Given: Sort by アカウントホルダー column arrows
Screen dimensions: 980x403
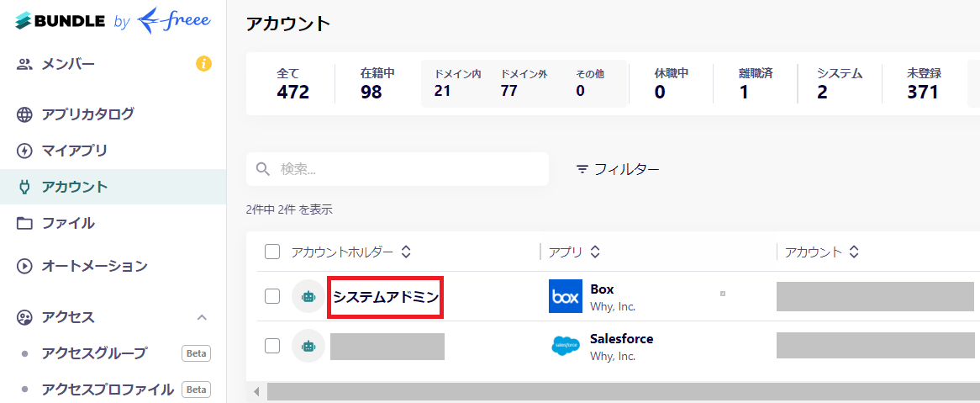Looking at the screenshot, I should coord(406,252).
